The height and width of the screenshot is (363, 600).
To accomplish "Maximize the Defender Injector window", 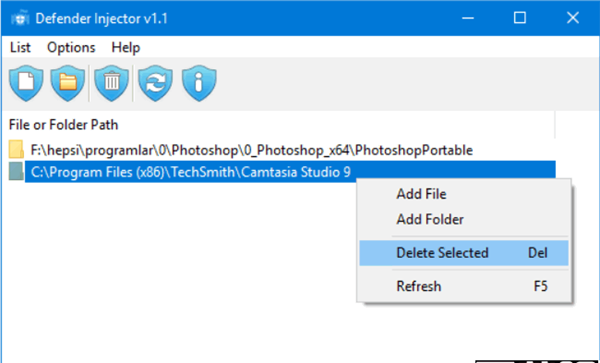I will pyautogui.click(x=519, y=18).
